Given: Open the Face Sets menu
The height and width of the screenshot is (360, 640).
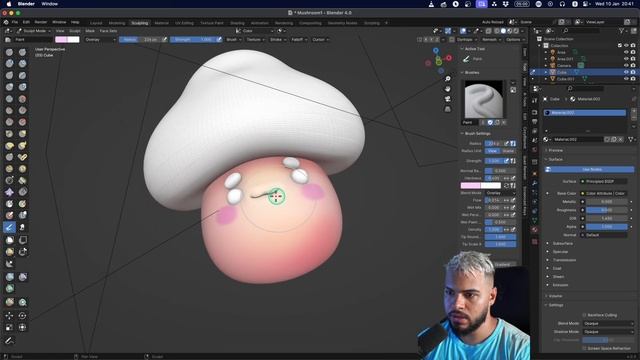Looking at the screenshot, I should coord(108,31).
